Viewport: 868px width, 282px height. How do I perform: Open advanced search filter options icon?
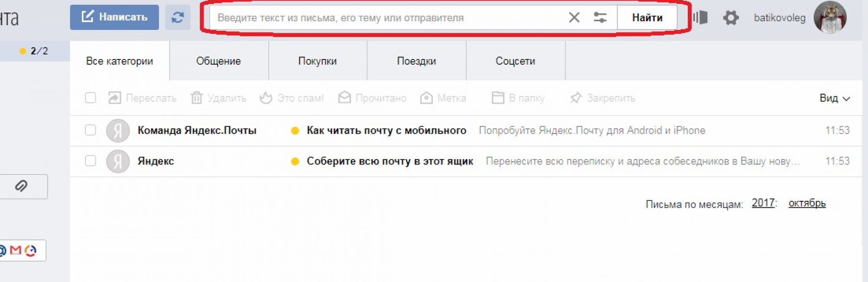point(600,18)
